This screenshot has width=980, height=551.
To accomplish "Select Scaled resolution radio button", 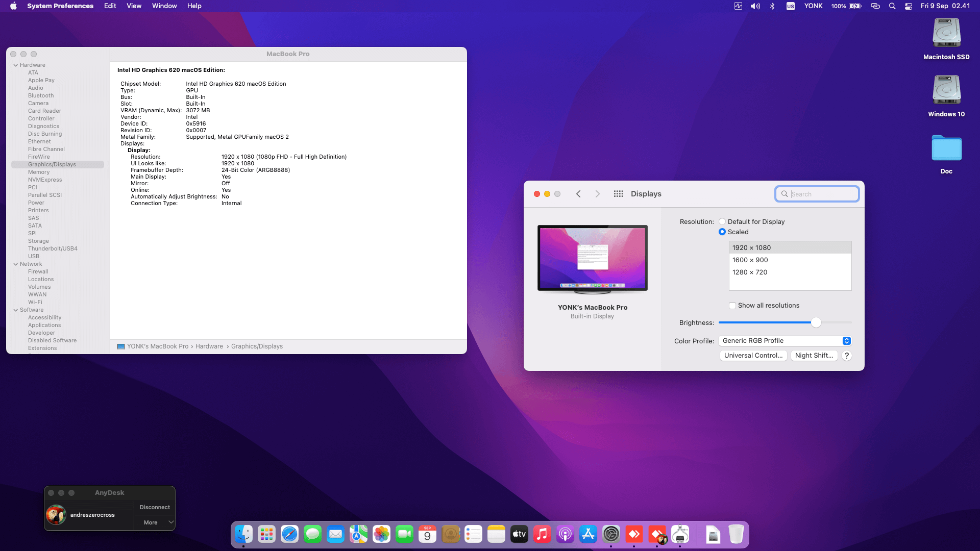I will tap(722, 232).
